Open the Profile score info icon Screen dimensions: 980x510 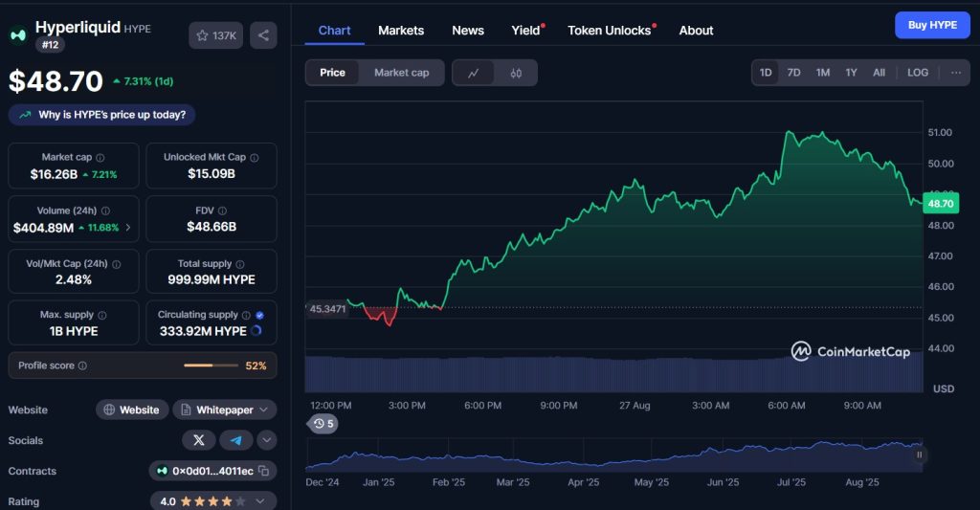point(82,366)
